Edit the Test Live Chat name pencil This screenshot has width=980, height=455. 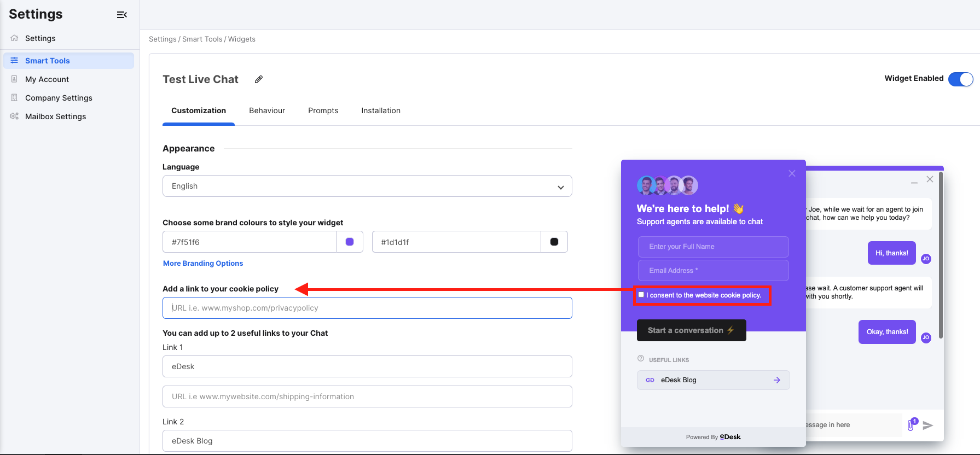(x=259, y=79)
